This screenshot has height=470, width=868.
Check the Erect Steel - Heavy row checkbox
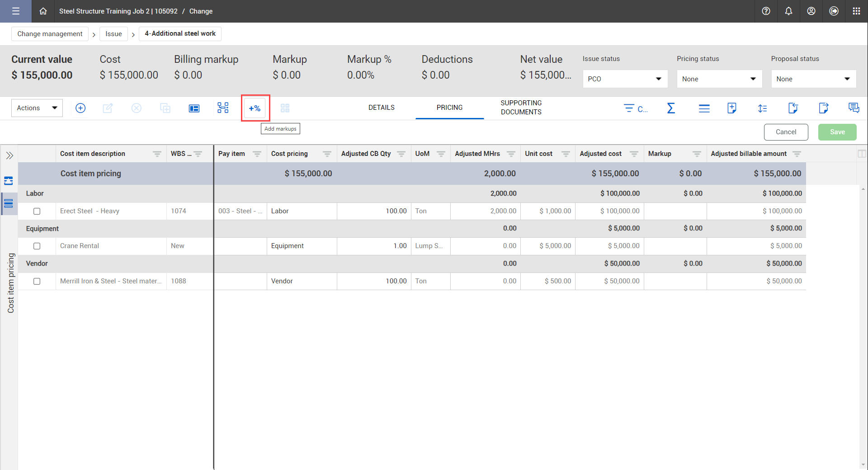pyautogui.click(x=37, y=211)
